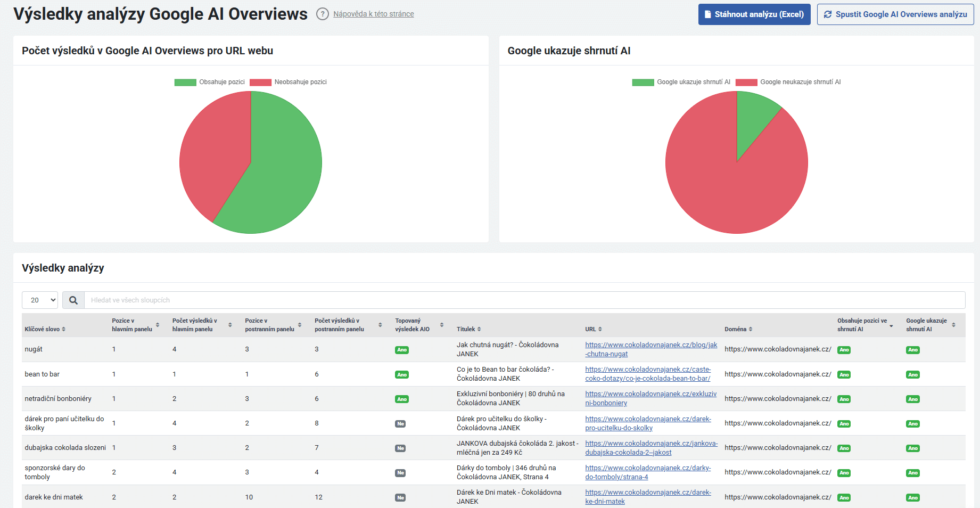Click Spustit Google AI Overviews analýzu
980x508 pixels.
pos(895,14)
